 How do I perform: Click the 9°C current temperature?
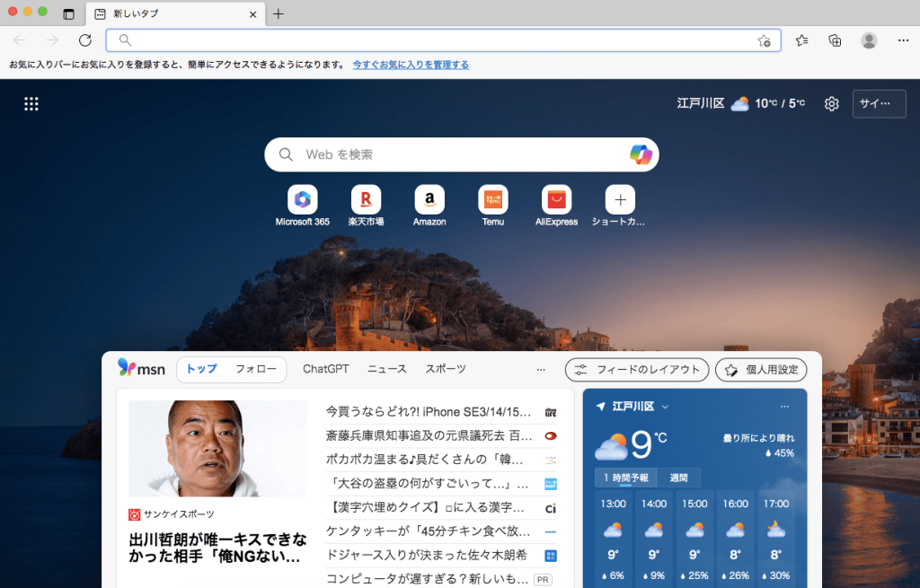point(649,445)
